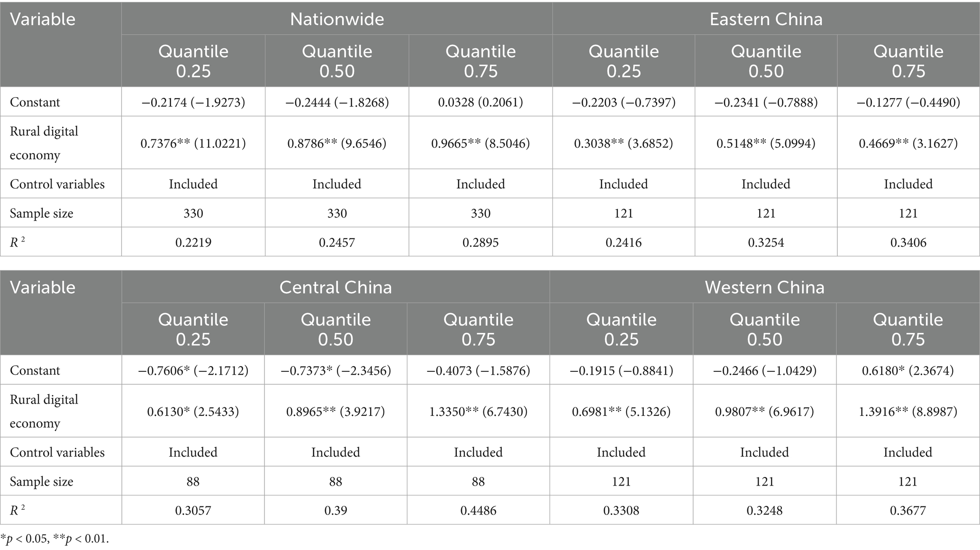
Task: Click the constant cell 0.0328 (0.2061)
Action: coord(481,102)
